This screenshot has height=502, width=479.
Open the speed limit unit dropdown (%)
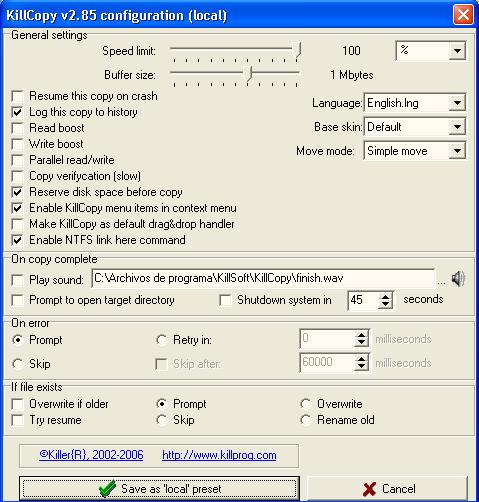[x=457, y=51]
